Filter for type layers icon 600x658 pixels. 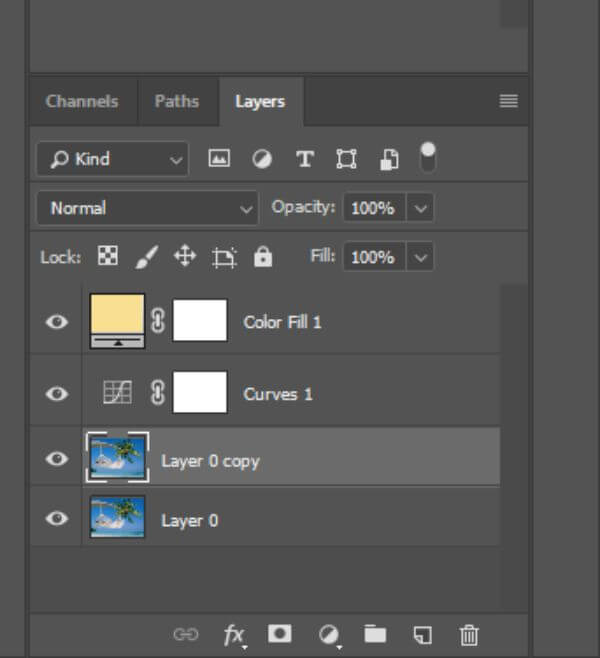(305, 159)
